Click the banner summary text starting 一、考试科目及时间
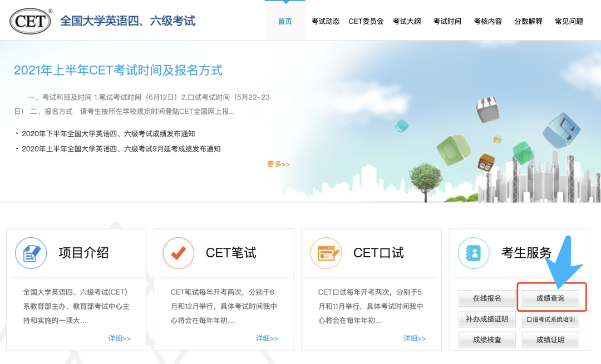This screenshot has height=364, width=601. [x=142, y=104]
